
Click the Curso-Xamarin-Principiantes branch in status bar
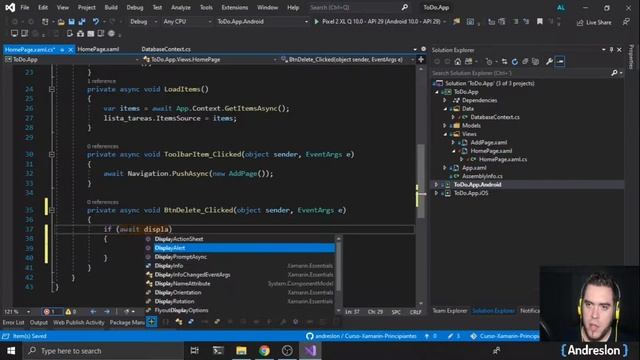[x=505, y=336]
